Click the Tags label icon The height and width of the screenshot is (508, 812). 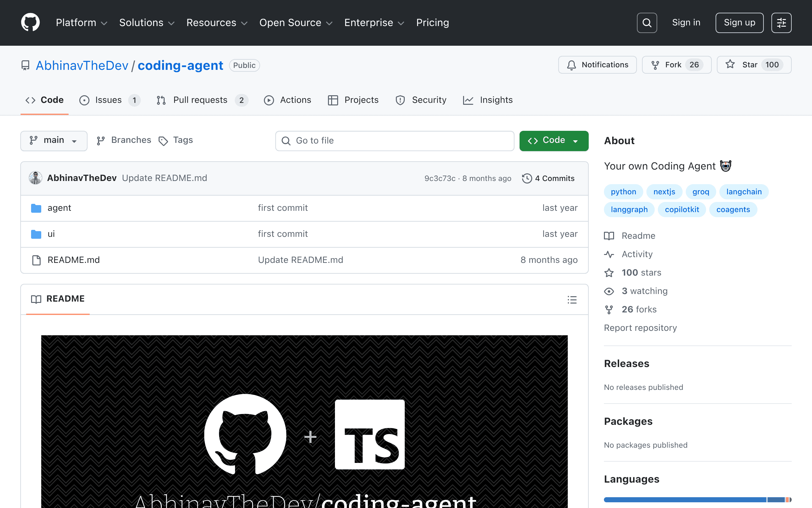point(163,141)
